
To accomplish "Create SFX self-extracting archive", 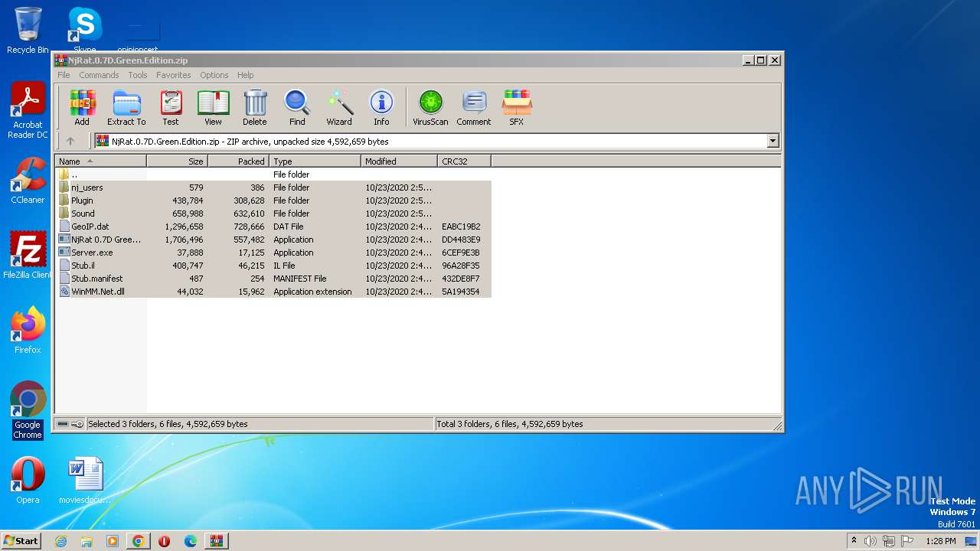I will click(x=517, y=107).
